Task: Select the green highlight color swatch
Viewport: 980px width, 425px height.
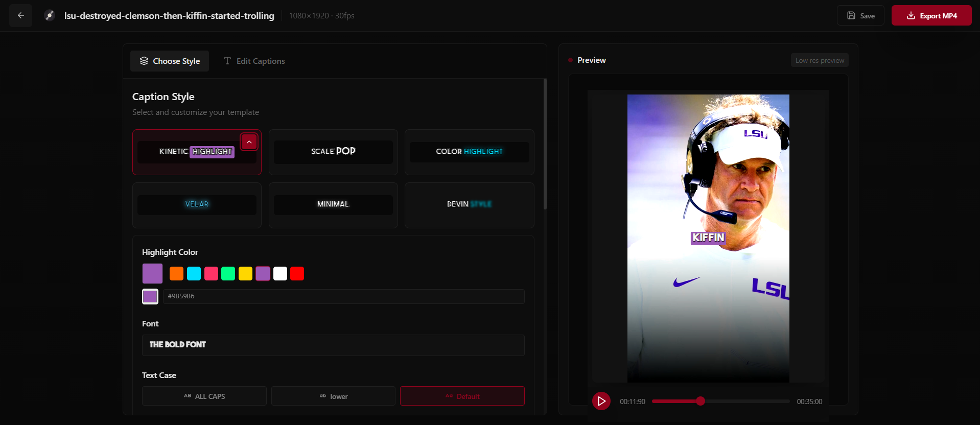Action: (x=228, y=273)
